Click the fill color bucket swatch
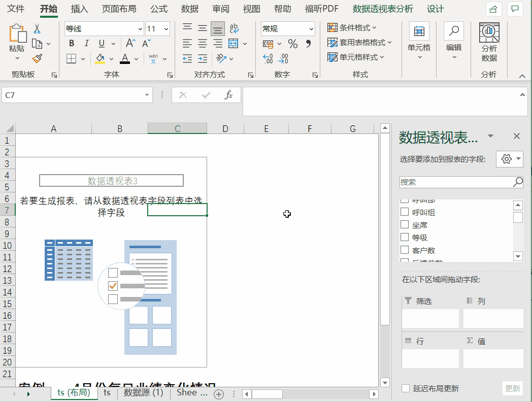 [x=100, y=59]
